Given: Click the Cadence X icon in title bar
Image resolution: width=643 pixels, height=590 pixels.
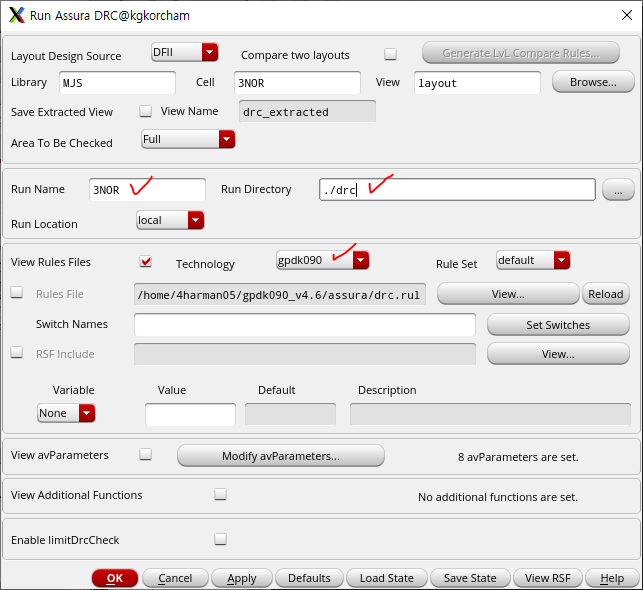Looking at the screenshot, I should point(17,16).
